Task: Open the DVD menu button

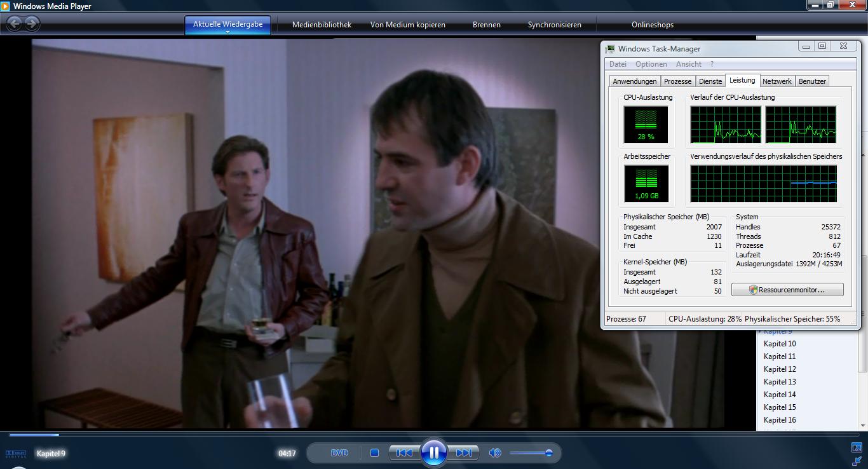Action: [x=339, y=453]
